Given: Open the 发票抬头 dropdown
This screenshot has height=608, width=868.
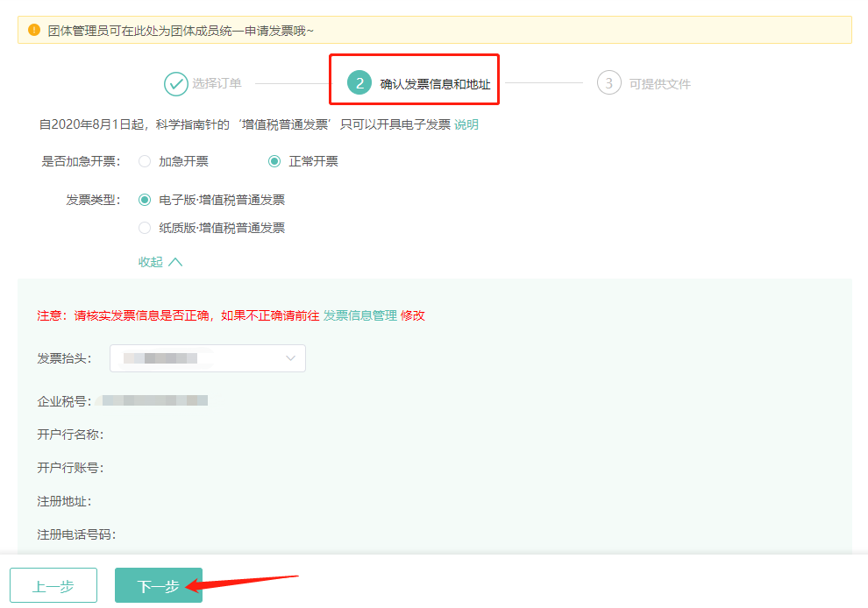Looking at the screenshot, I should 207,358.
